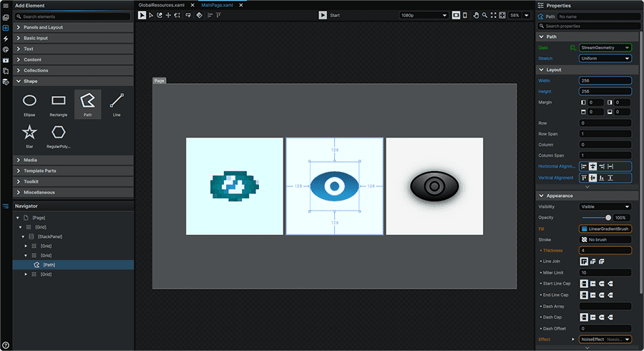Viewport: 644px width, 351px height.
Task: Click the Search elements field
Action: click(72, 17)
